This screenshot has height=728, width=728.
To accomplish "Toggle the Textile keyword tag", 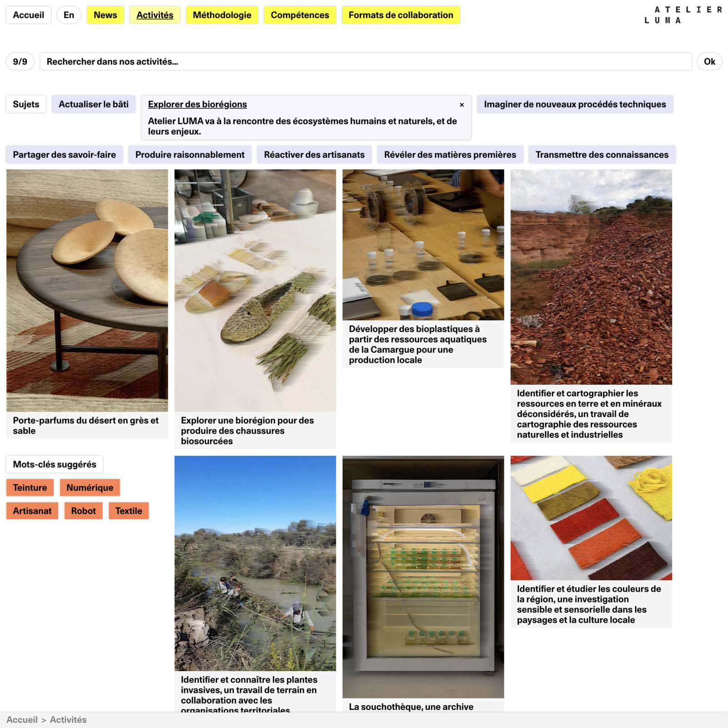I will [129, 511].
